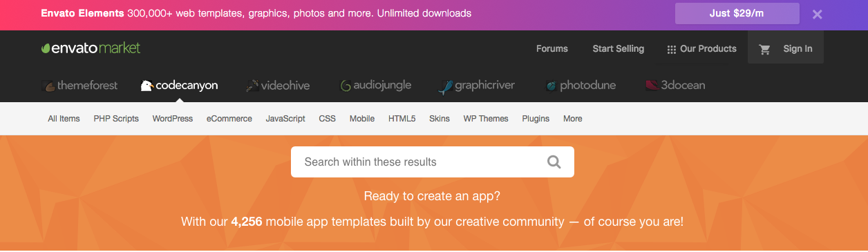The image size is (868, 252).
Task: Click the Just $29/m button
Action: [x=737, y=14]
